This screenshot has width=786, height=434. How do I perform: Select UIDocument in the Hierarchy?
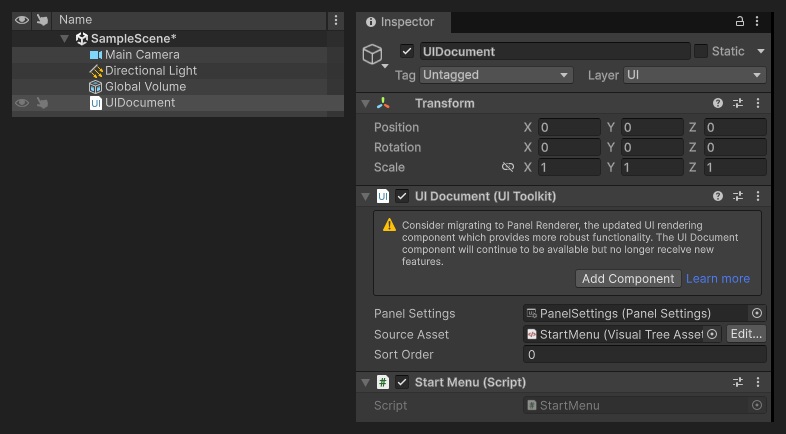click(x=140, y=103)
